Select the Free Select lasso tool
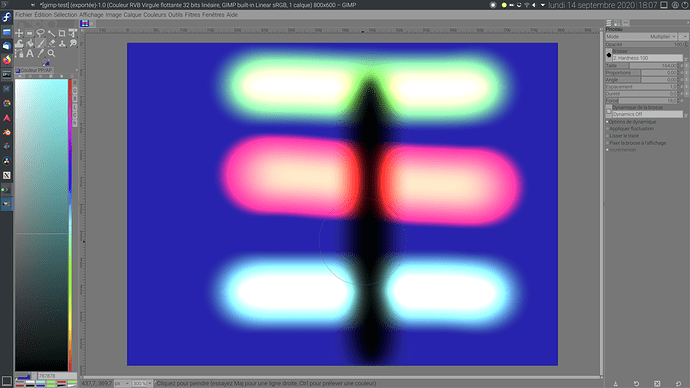This screenshot has height=388, width=690. 40,33
